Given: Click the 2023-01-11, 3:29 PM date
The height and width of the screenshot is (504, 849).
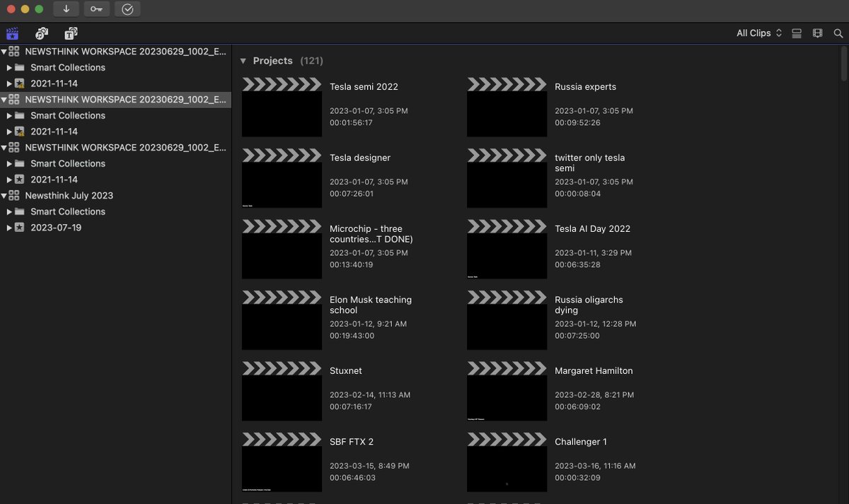Looking at the screenshot, I should click(593, 253).
